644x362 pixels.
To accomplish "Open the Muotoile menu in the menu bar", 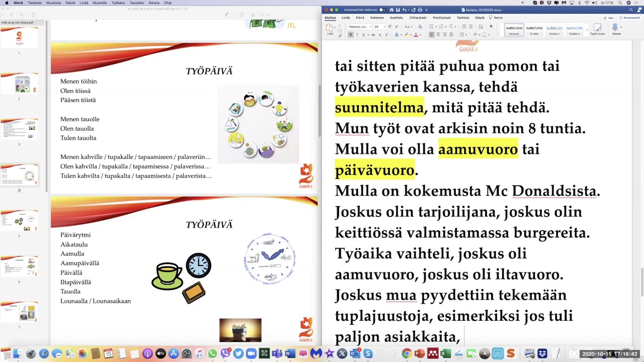I will tap(100, 3).
